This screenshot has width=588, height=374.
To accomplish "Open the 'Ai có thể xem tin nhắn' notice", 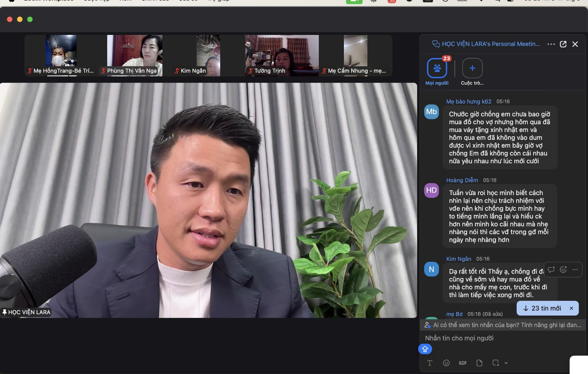I will [x=503, y=325].
